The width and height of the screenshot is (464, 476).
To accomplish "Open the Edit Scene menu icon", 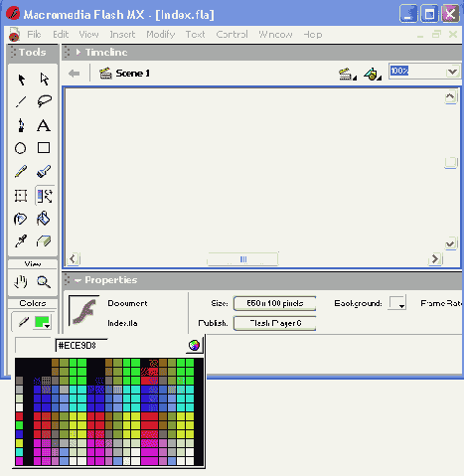I will pos(347,74).
